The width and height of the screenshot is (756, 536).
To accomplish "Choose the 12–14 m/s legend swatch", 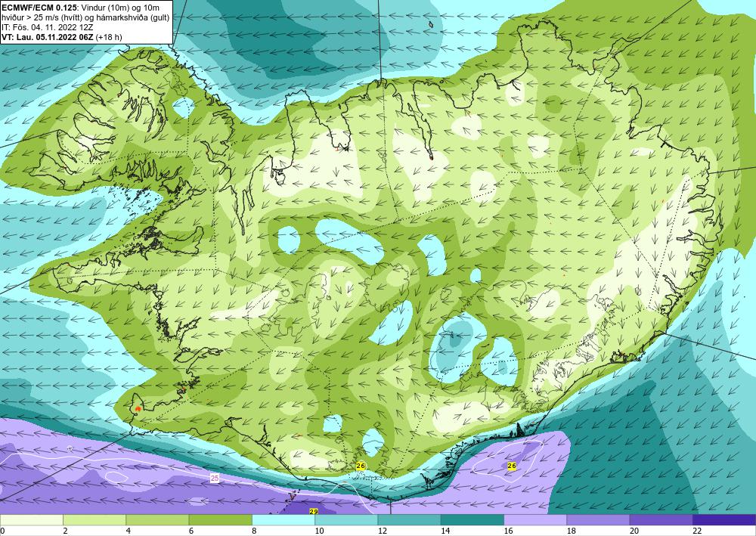I will (409, 520).
